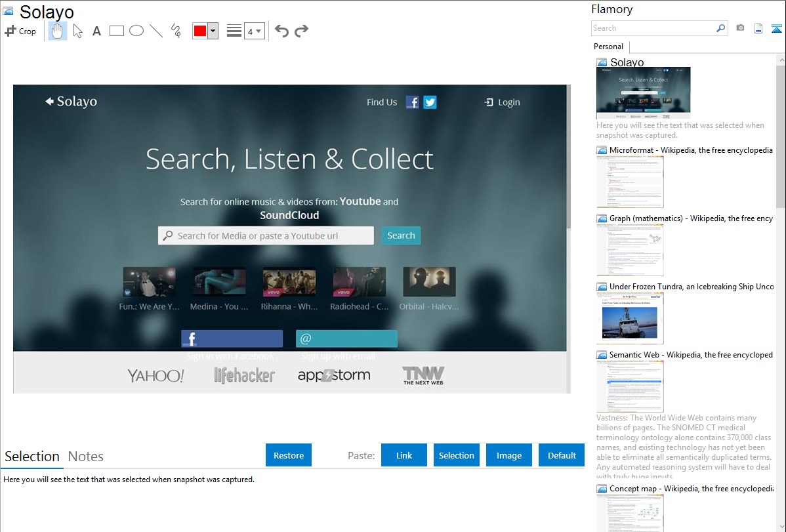Image resolution: width=786 pixels, height=532 pixels.
Task: Select the Under Frozen Tundra snapshot title
Action: [692, 286]
